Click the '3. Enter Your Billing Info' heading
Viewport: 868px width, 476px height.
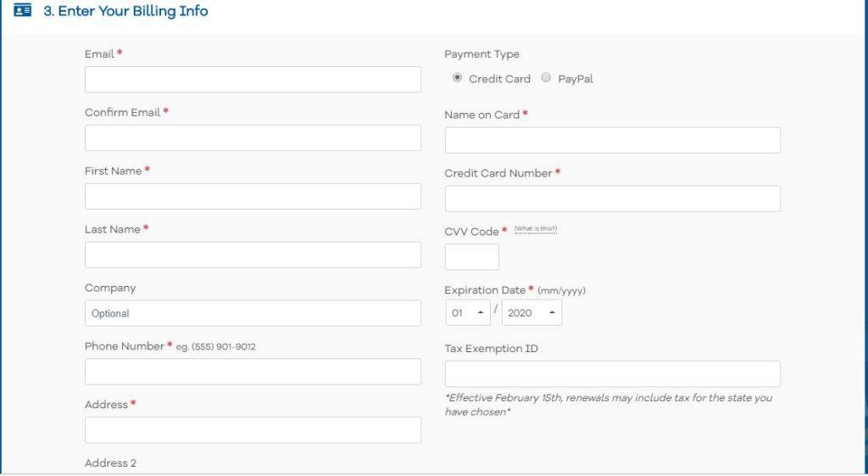[x=125, y=11]
